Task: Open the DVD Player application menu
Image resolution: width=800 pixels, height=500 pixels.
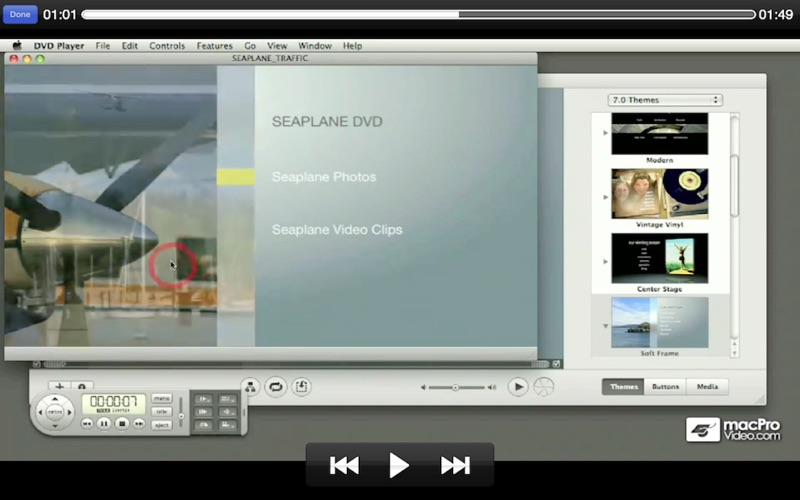Action: [x=59, y=46]
